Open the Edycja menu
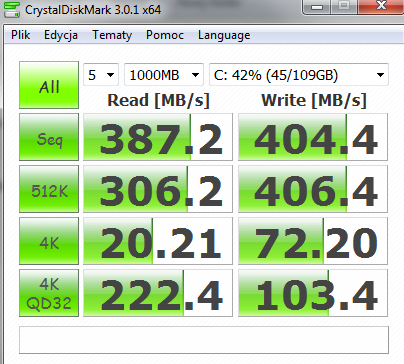This screenshot has width=404, height=364. point(61,35)
